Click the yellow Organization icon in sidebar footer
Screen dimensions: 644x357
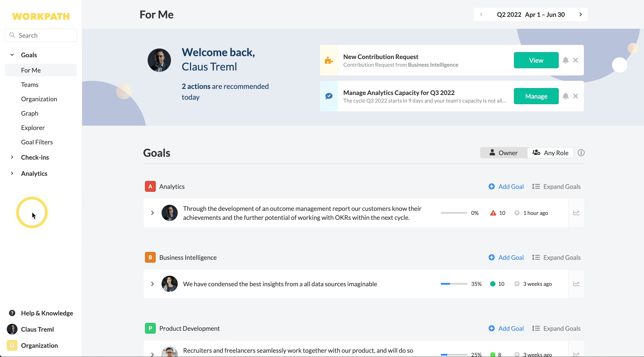[x=12, y=346]
